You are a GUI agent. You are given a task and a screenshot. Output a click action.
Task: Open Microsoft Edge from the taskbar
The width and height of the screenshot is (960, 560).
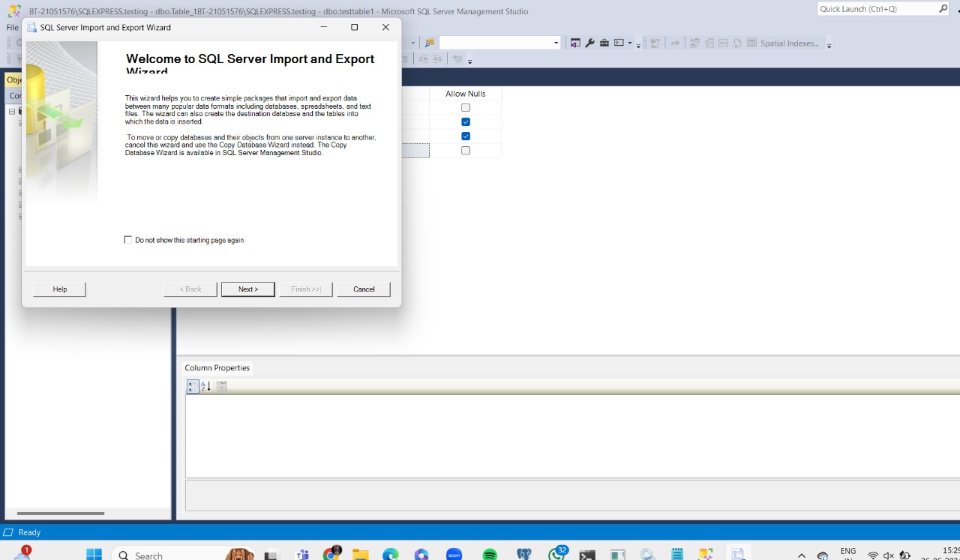(x=390, y=555)
